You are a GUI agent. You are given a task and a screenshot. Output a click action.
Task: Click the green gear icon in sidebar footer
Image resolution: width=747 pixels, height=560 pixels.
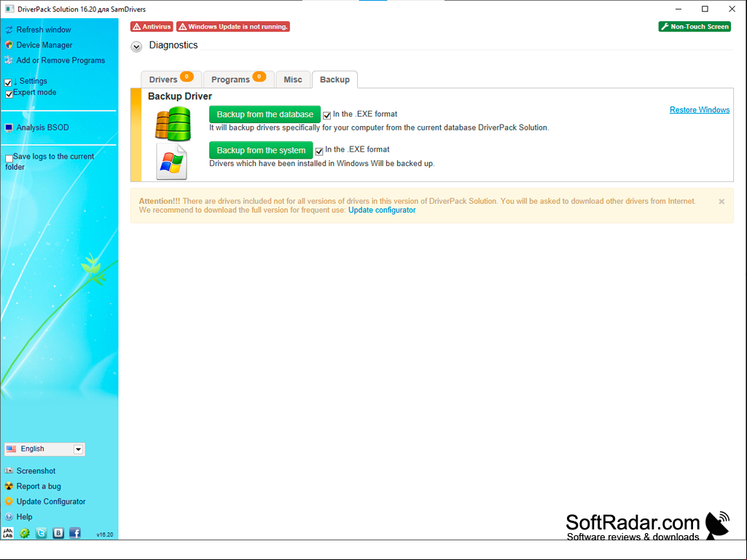(x=25, y=533)
